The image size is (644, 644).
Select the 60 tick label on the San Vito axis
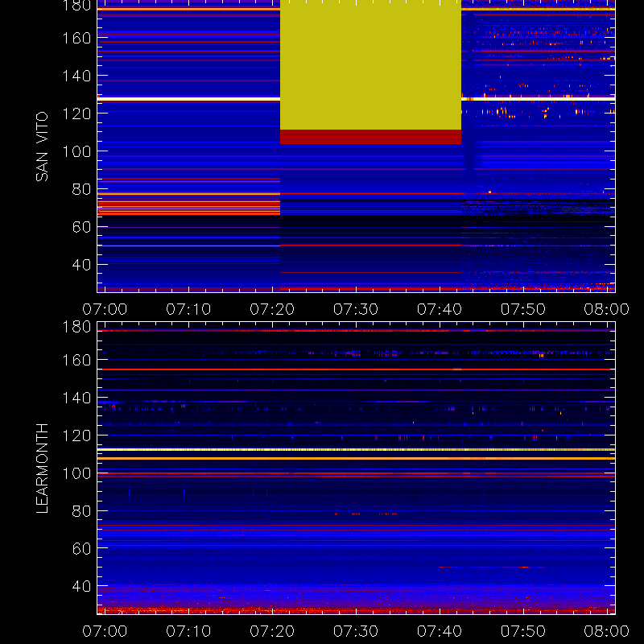coord(81,227)
